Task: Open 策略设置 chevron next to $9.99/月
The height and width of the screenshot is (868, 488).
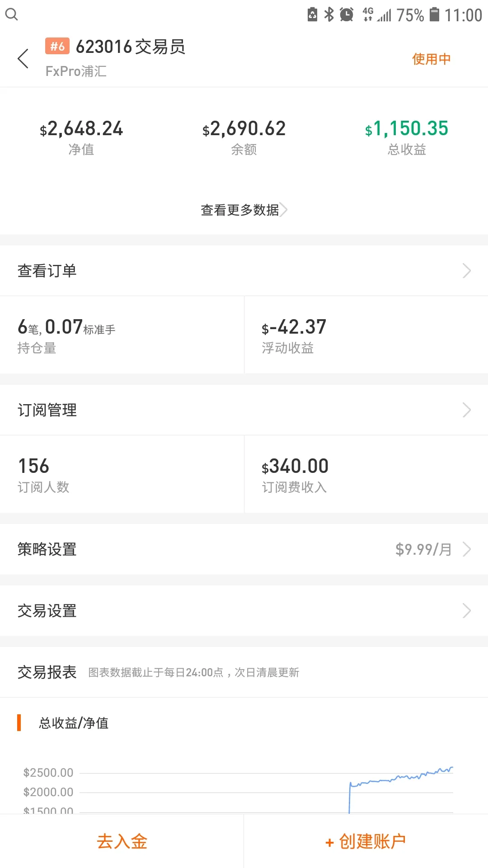Action: [x=467, y=549]
